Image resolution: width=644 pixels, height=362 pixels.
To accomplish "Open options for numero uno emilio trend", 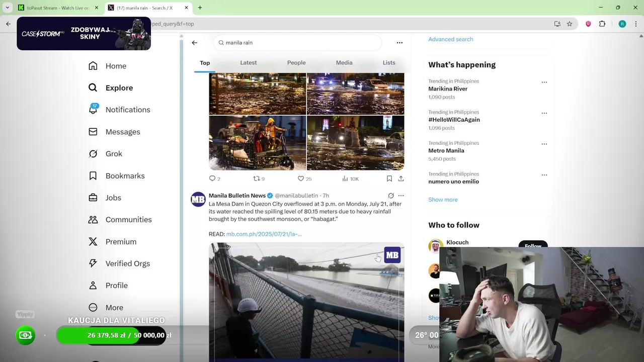I will pyautogui.click(x=544, y=175).
